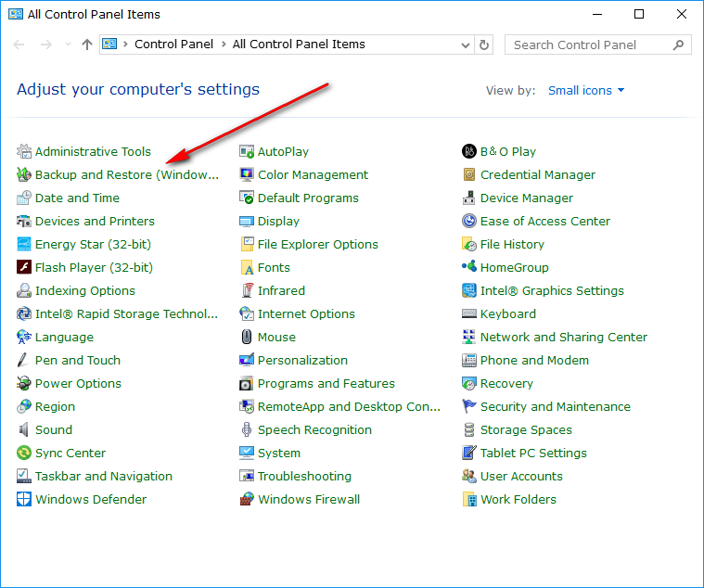
Task: Open the Recovery link
Action: point(506,383)
